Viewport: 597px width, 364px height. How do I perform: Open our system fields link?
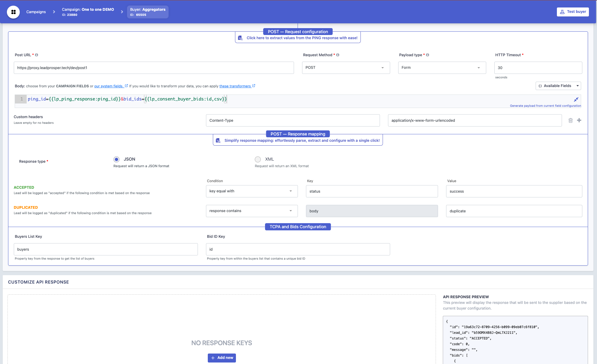point(109,86)
